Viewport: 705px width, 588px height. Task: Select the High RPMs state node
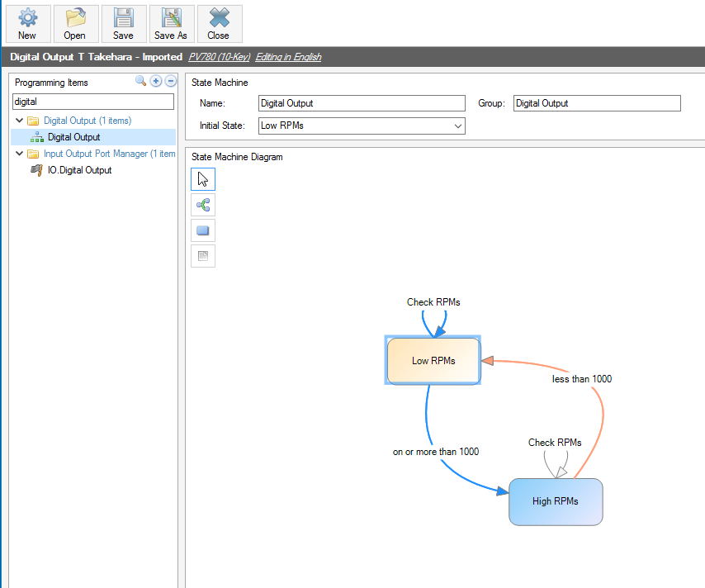coord(556,501)
